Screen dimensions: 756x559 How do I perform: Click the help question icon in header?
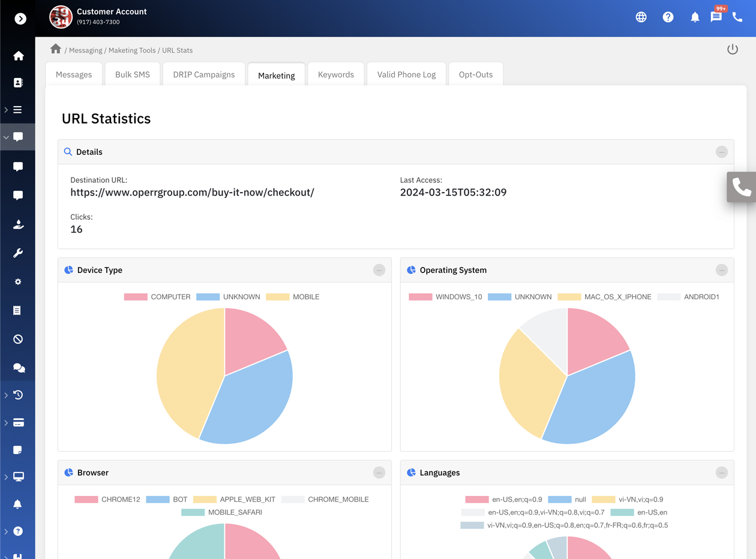668,17
